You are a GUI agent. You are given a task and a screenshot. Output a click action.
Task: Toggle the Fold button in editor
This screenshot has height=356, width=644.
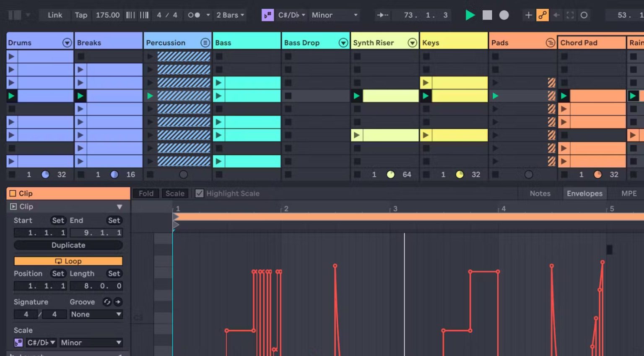[146, 194]
